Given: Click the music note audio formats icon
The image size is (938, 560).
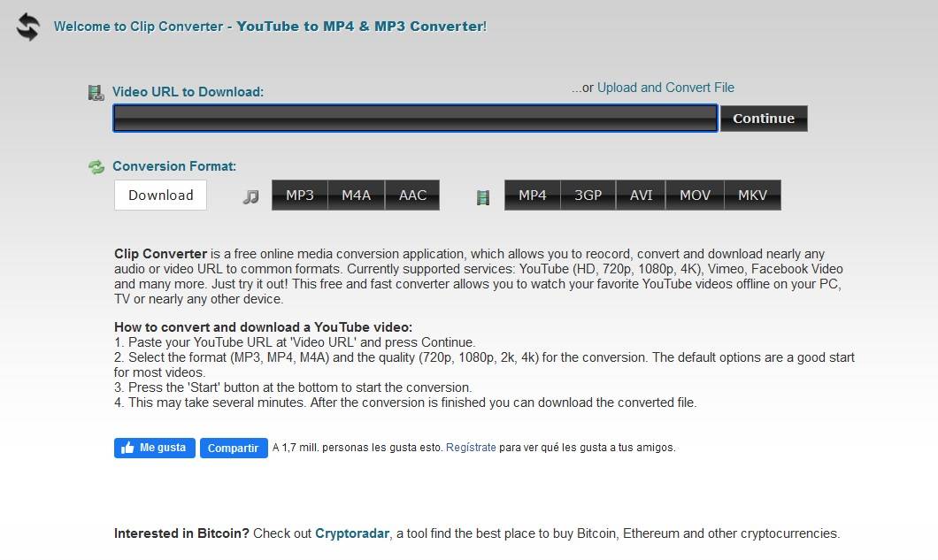Looking at the screenshot, I should [250, 196].
